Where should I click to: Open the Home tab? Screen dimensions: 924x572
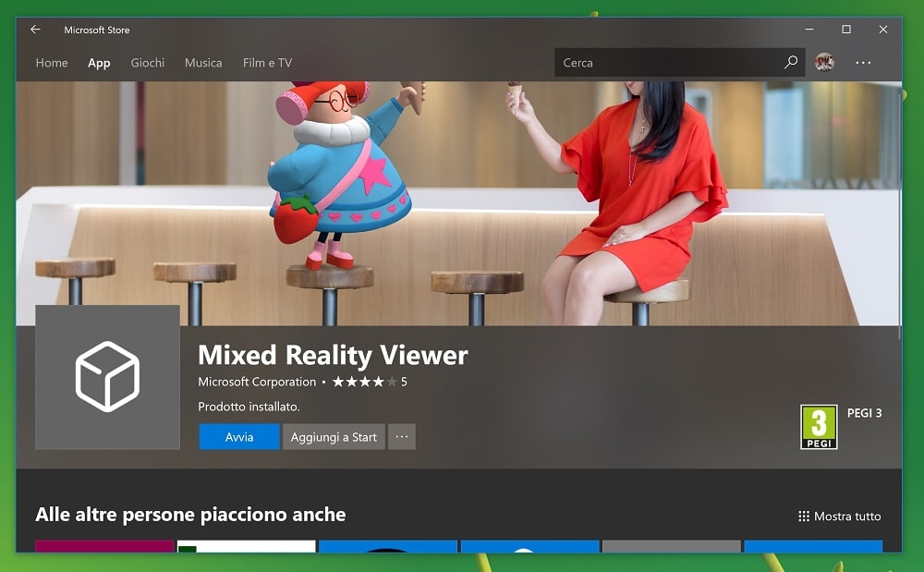[x=52, y=63]
